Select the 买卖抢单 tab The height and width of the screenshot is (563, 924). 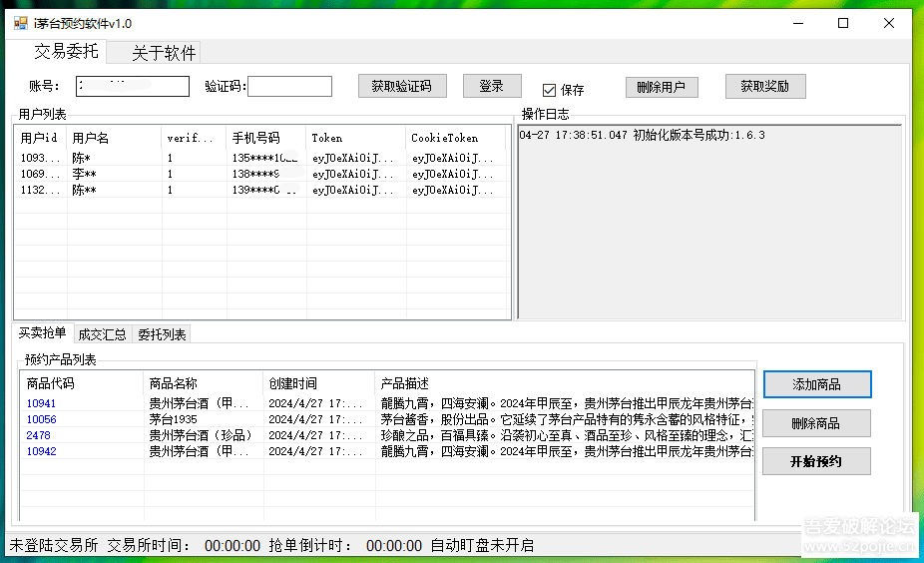click(x=43, y=333)
